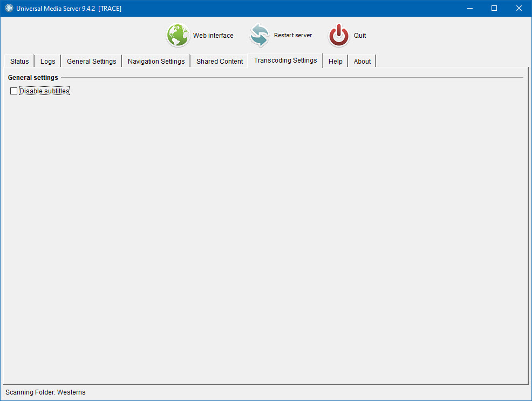Close the Universal Media Server window
532x401 pixels.
pos(519,8)
